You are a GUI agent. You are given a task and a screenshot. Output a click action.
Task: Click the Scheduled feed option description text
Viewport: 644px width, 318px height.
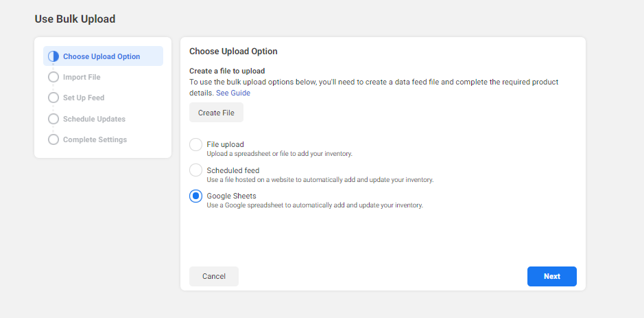point(320,180)
